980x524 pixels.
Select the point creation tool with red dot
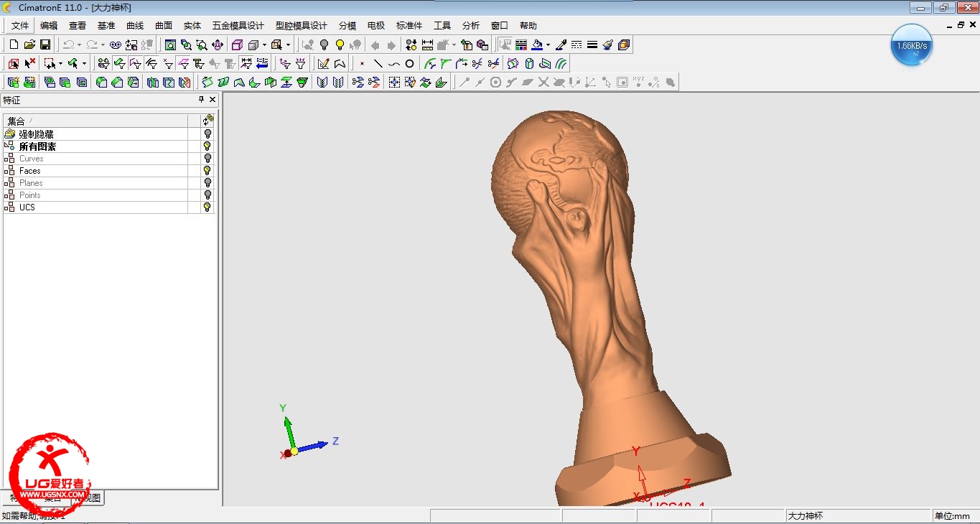(362, 63)
